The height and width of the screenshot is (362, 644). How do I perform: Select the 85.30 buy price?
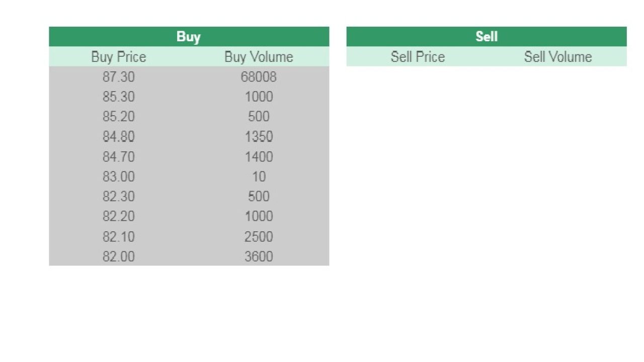pos(119,97)
